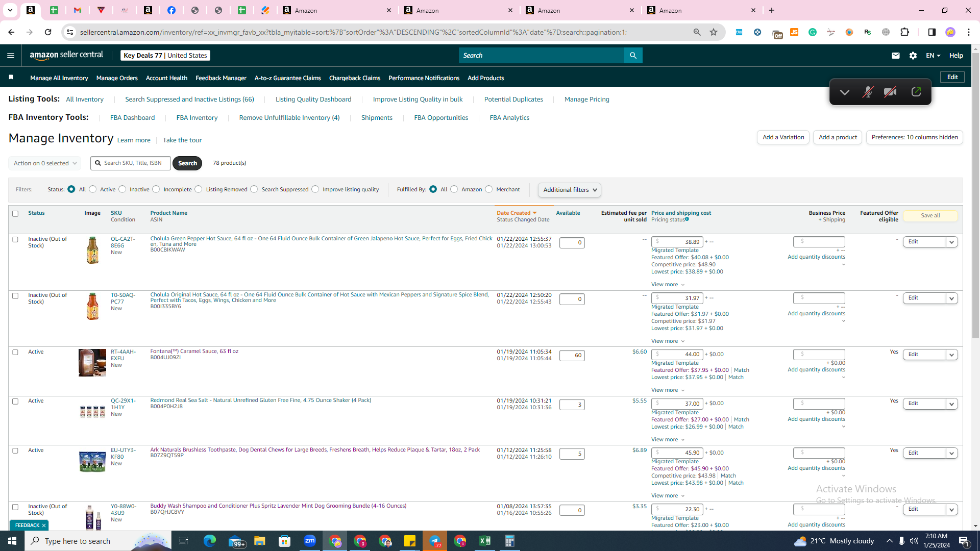Image resolution: width=980 pixels, height=551 pixels.
Task: Click the Add a Variation button
Action: 783,137
